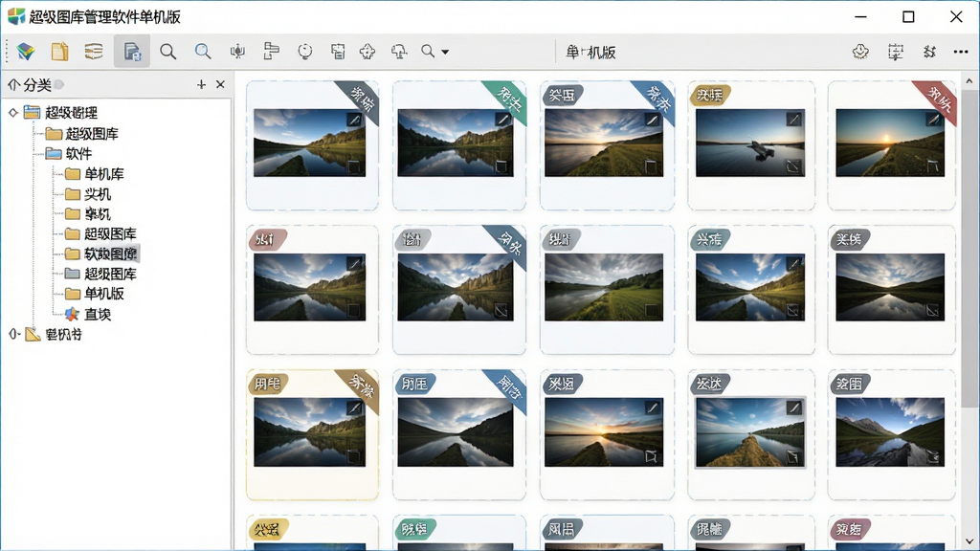Image resolution: width=980 pixels, height=551 pixels.
Task: Click the 单机版 label in the toolbar
Action: tap(590, 53)
